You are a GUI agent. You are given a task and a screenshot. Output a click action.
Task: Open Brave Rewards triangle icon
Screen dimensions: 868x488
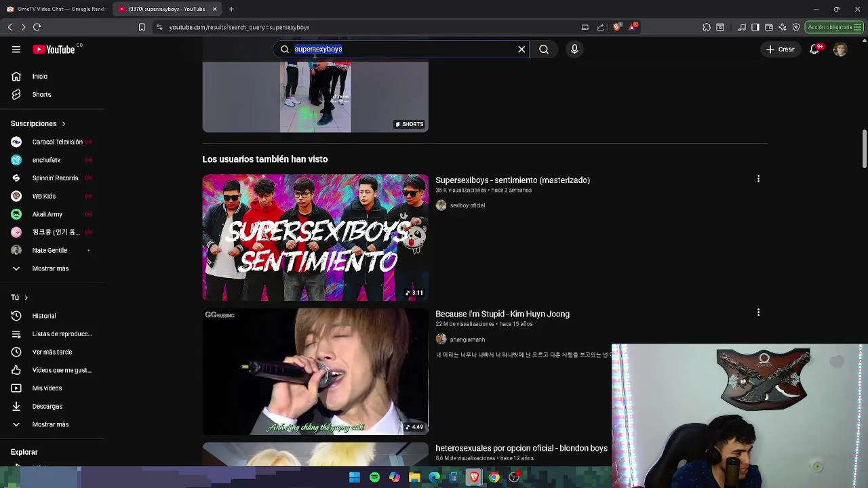click(x=633, y=27)
